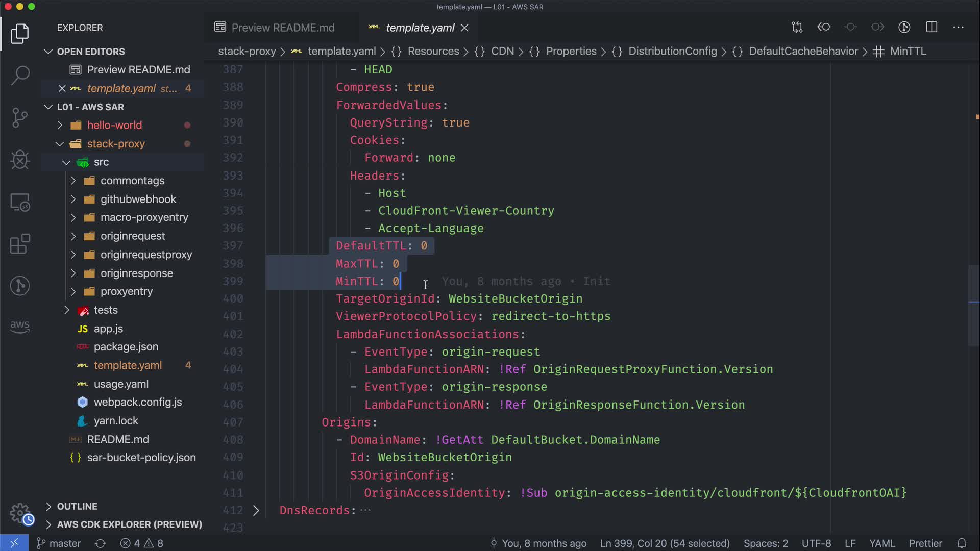The width and height of the screenshot is (980, 551).
Task: Open usage.yaml in the explorer
Action: coord(121,384)
